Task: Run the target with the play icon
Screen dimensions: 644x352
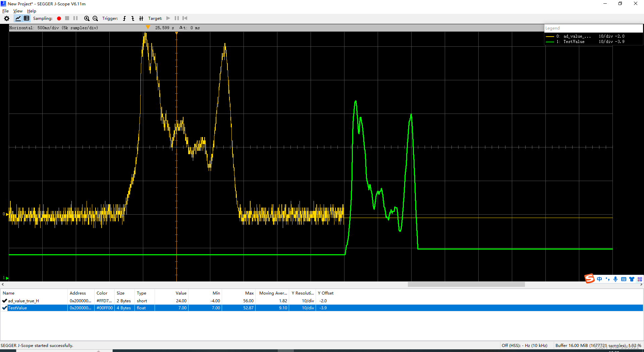Action: click(x=168, y=18)
